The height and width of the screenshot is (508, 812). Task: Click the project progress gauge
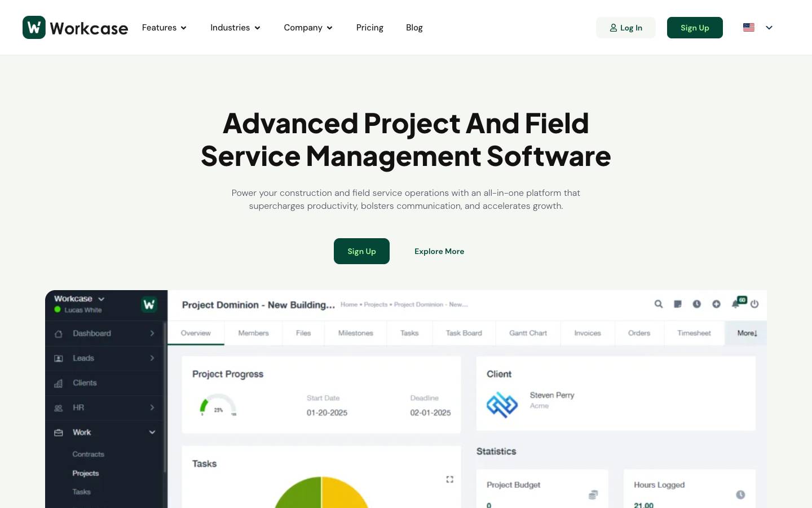tap(218, 406)
